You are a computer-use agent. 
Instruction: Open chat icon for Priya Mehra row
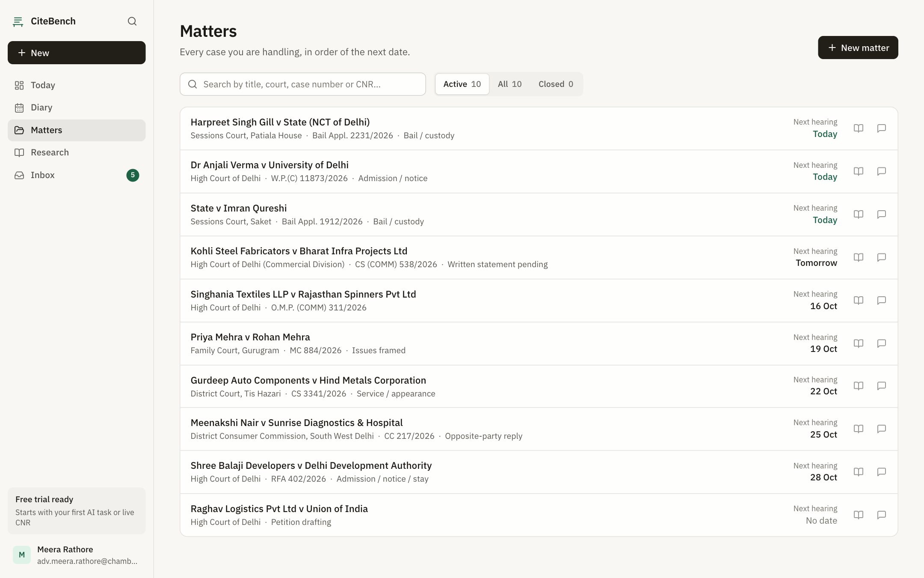(881, 343)
